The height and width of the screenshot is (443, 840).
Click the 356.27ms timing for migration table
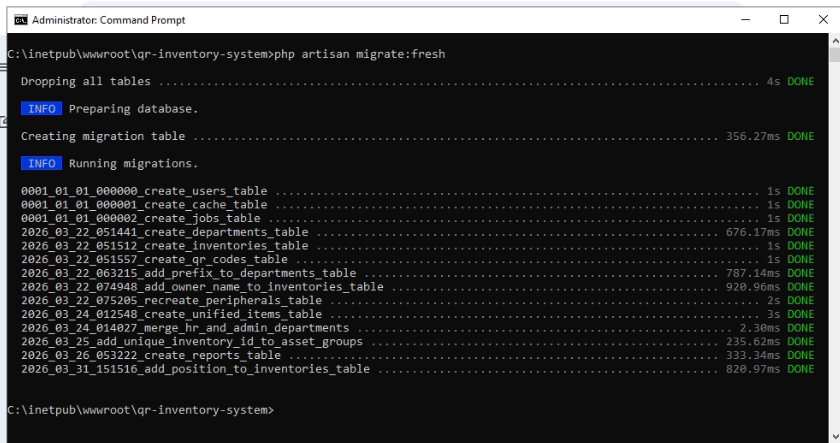(x=753, y=136)
